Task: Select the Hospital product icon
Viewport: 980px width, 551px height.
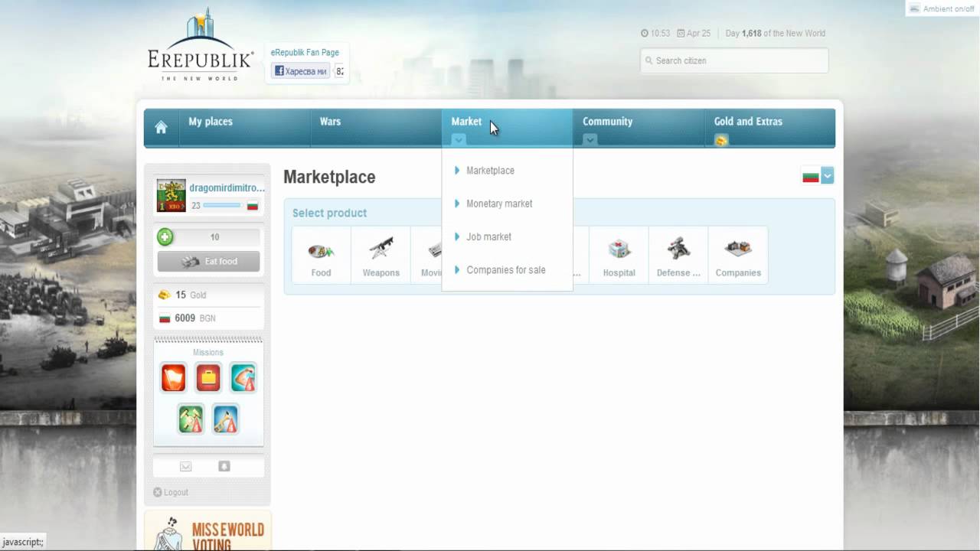Action: click(619, 256)
